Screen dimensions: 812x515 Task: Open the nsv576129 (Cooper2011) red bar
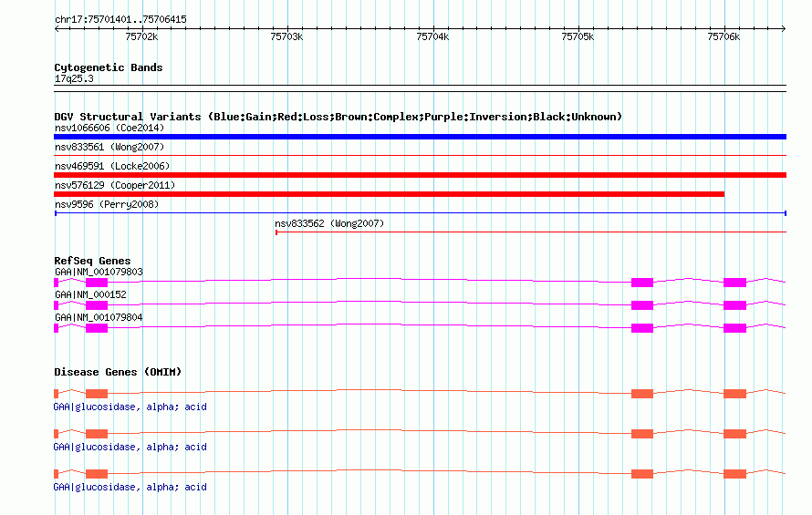point(389,194)
